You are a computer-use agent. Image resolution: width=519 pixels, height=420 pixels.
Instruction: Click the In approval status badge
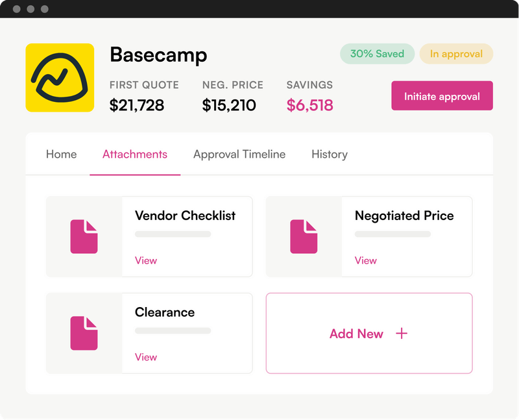[x=456, y=54]
